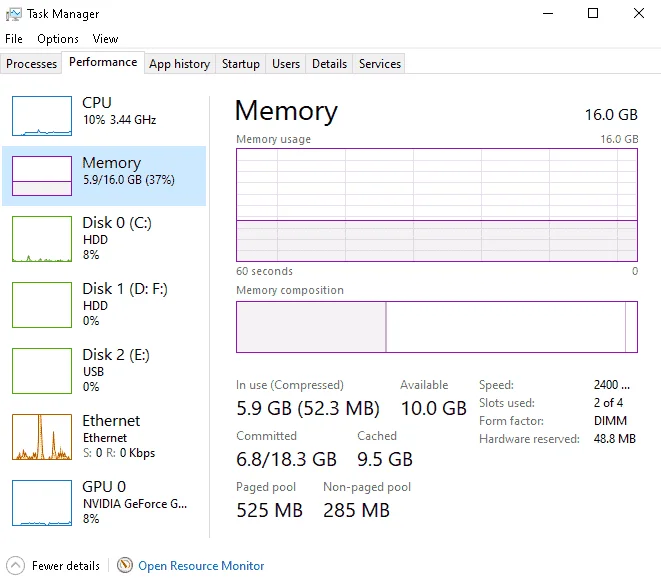Close the Task Manager window
The height and width of the screenshot is (585, 661).
click(x=639, y=13)
